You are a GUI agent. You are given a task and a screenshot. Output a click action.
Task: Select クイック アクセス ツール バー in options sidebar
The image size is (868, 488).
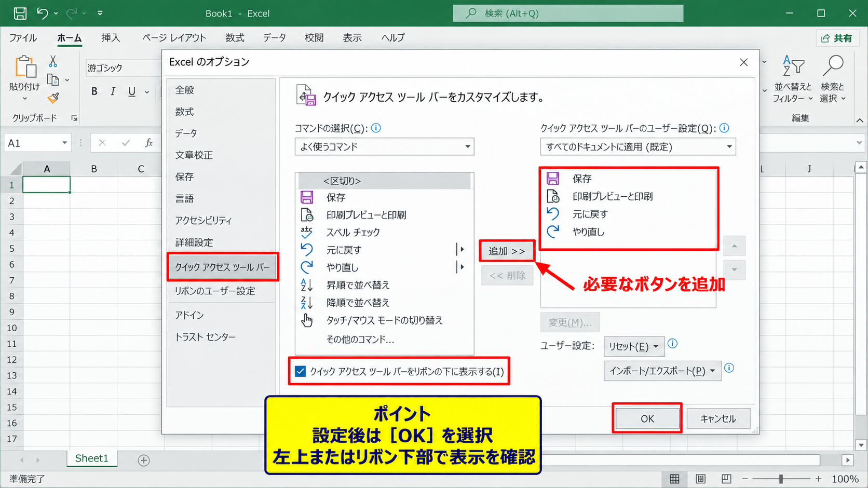tap(222, 267)
